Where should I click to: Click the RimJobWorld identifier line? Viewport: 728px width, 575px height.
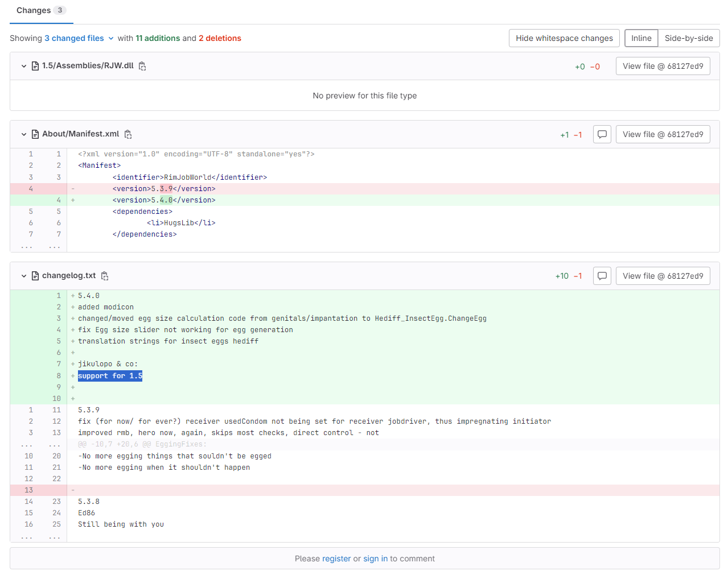[190, 177]
